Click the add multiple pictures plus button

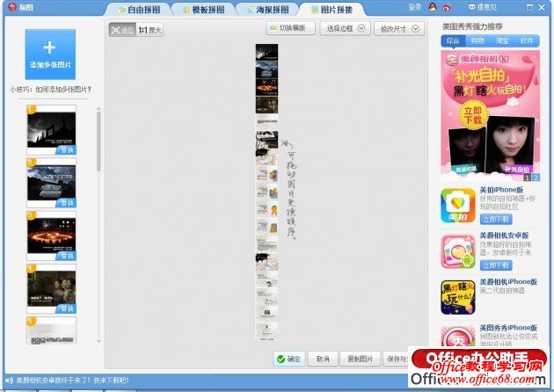click(50, 54)
